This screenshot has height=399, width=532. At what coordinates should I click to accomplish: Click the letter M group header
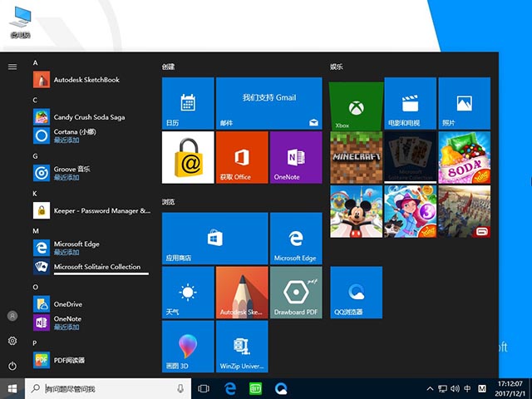tap(36, 231)
